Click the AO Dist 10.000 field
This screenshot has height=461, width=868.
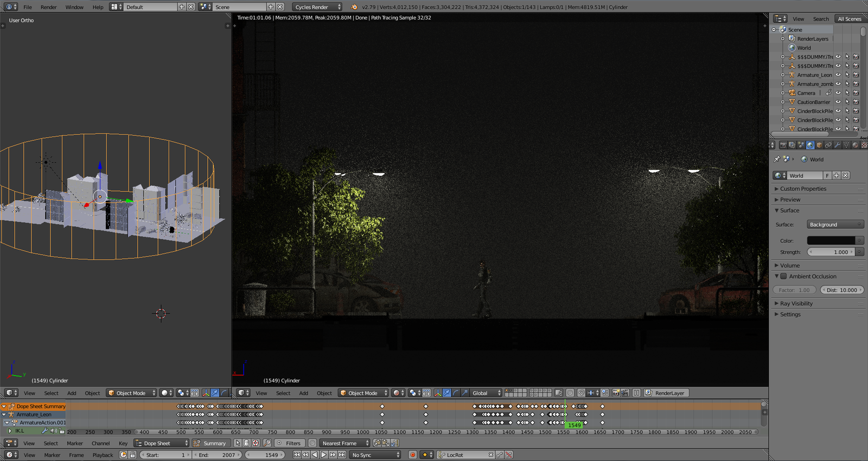click(x=842, y=290)
